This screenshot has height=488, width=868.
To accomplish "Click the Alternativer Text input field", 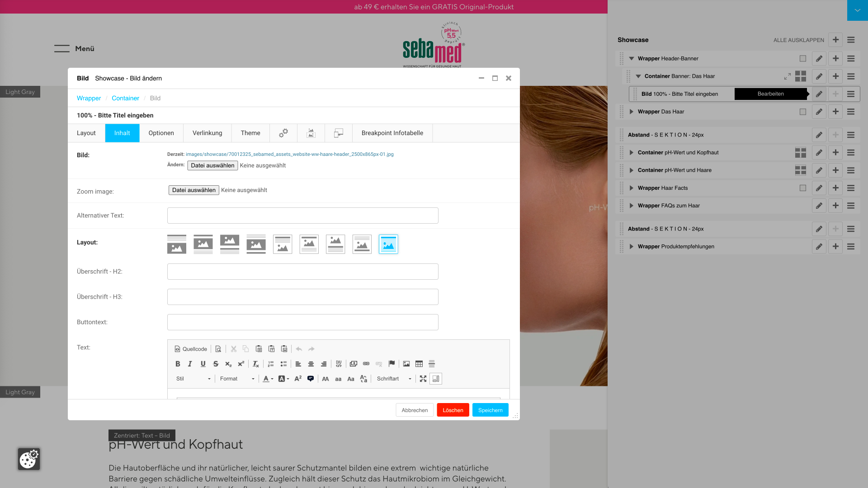I will pyautogui.click(x=302, y=216).
